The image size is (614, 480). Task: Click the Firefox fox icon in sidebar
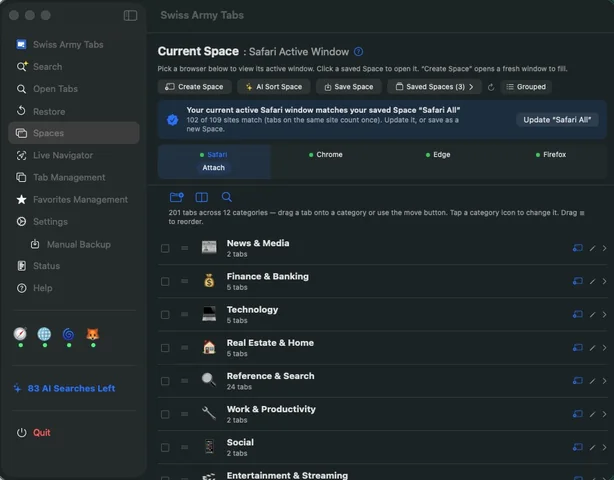click(93, 334)
